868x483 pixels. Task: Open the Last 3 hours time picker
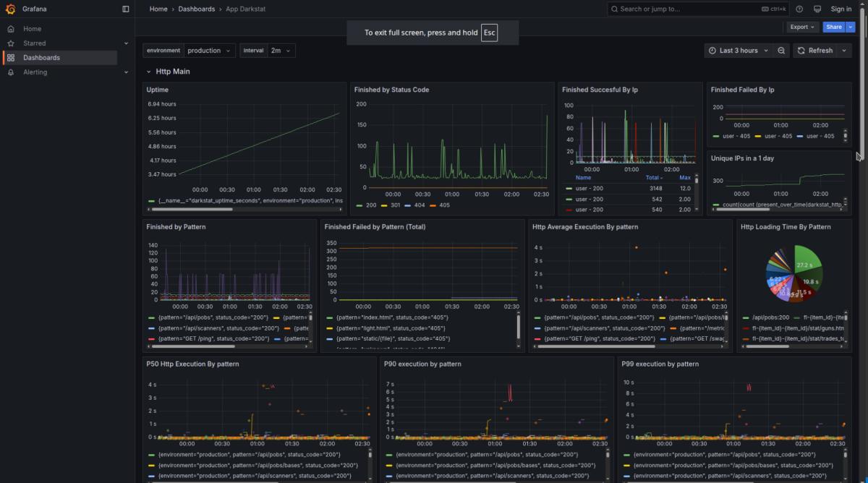coord(738,51)
